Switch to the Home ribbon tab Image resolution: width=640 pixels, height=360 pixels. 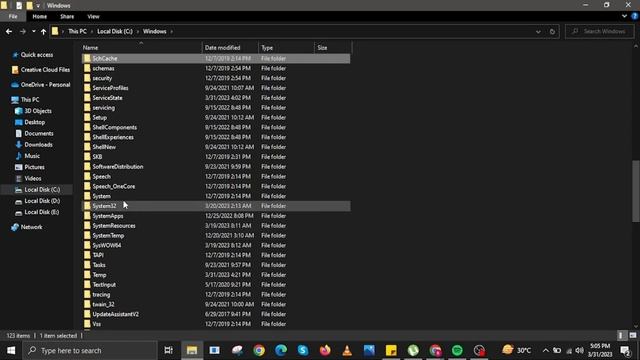tap(40, 16)
